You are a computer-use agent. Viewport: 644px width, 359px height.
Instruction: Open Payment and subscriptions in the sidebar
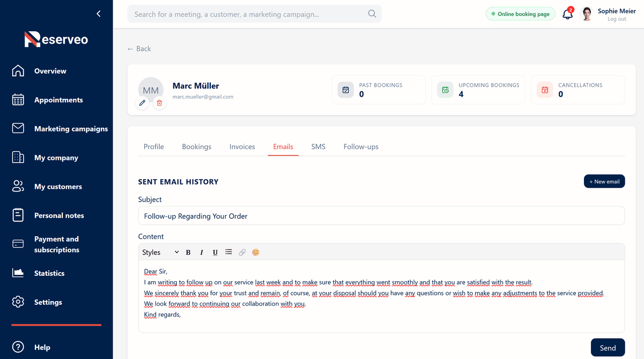click(x=56, y=244)
